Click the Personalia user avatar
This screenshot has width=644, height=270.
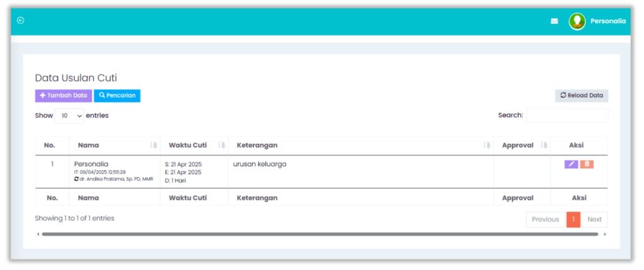[x=577, y=21]
